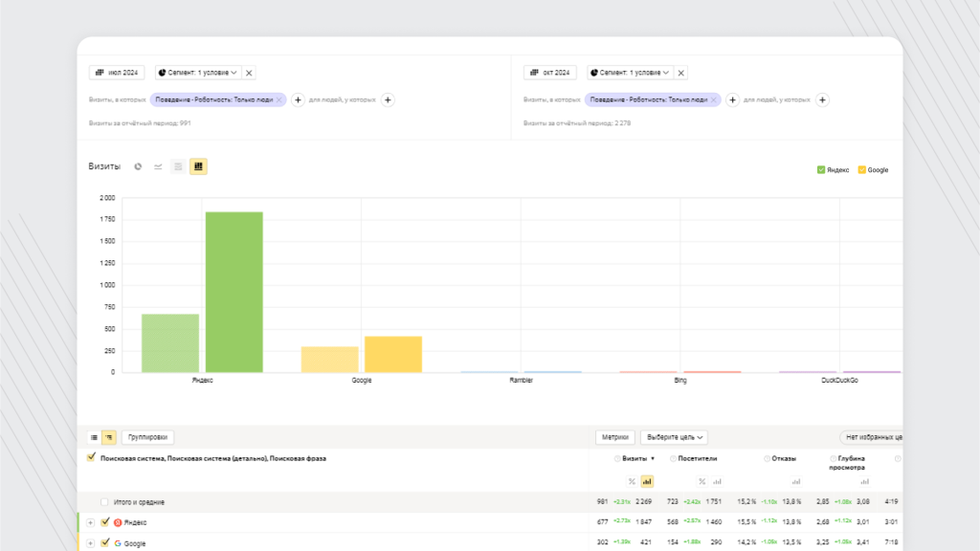Viewport: 980px width, 551px height.
Task: Click the Яндекс visitors value 1 460
Action: (x=714, y=521)
